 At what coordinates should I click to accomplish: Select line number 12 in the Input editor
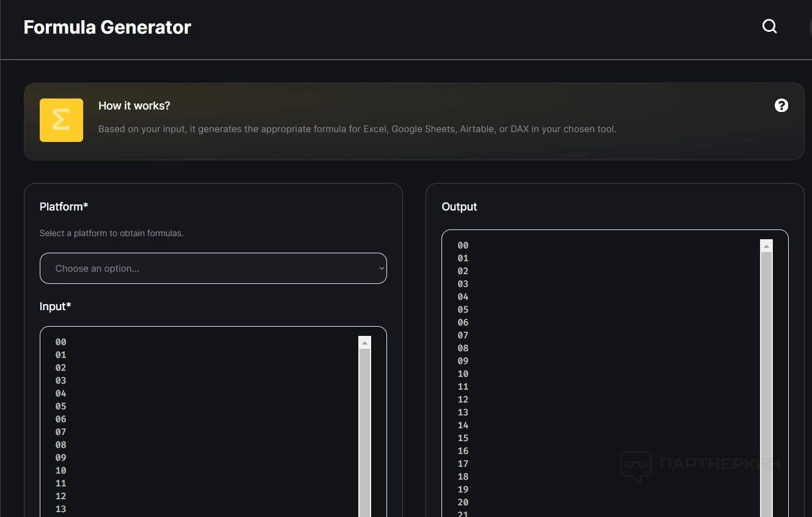[61, 496]
